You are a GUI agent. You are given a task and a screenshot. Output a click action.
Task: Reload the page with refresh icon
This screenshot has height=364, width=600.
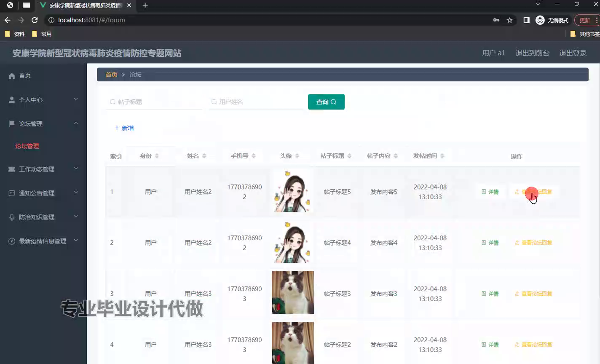[x=35, y=20]
